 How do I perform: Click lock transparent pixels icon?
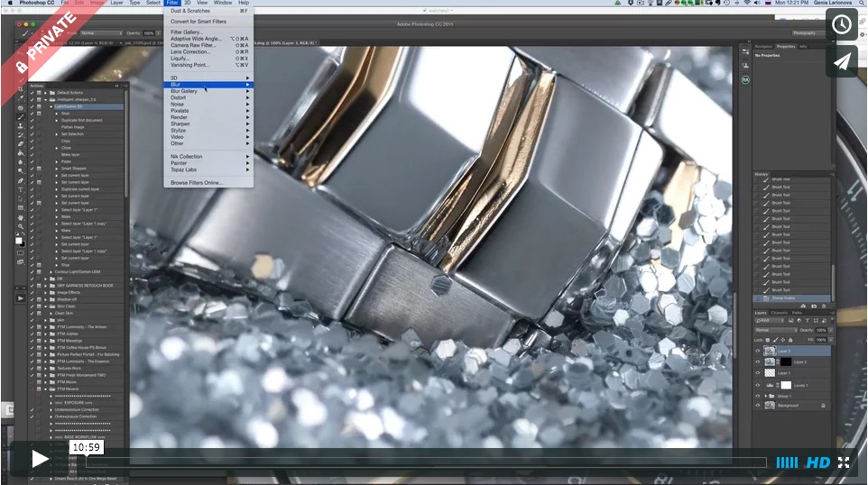768,340
